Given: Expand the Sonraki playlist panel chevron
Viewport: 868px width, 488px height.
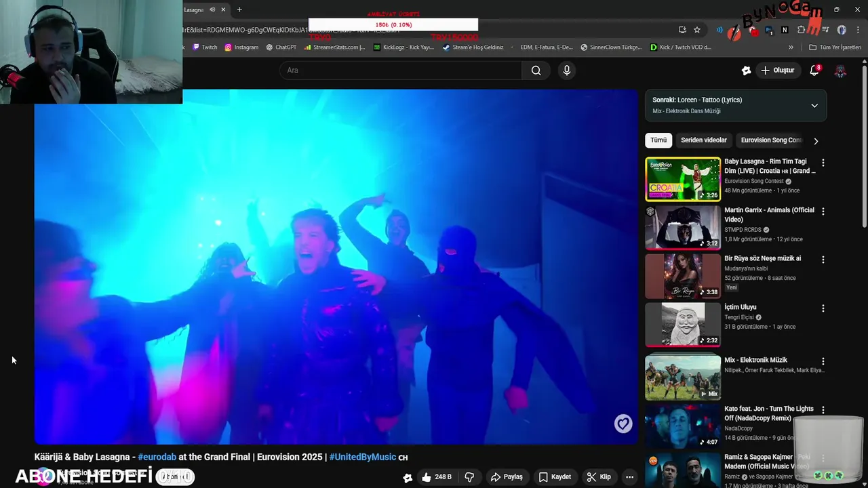Looking at the screenshot, I should point(814,106).
